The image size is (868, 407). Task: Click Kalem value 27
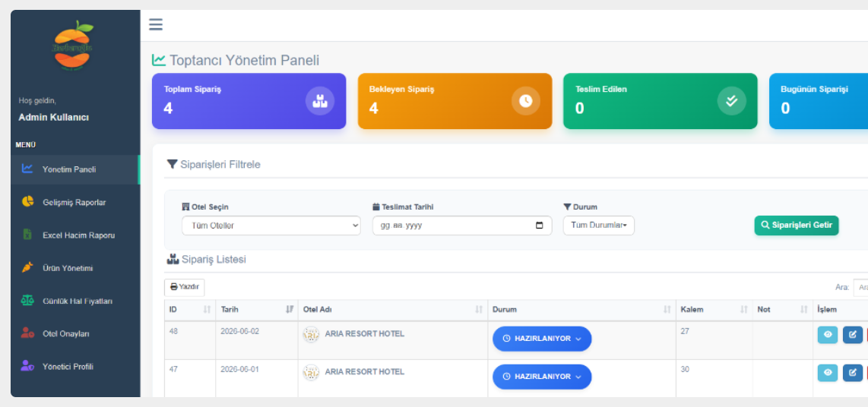coord(685,332)
